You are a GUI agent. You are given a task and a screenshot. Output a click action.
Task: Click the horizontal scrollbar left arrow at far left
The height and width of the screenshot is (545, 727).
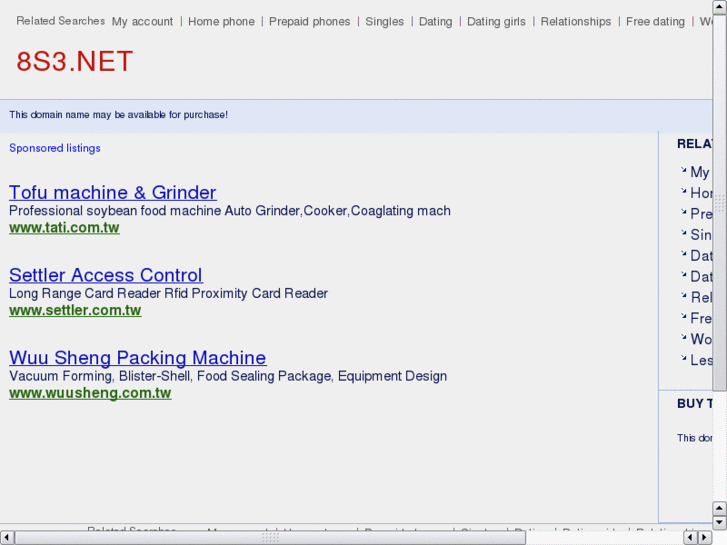pos(6,538)
